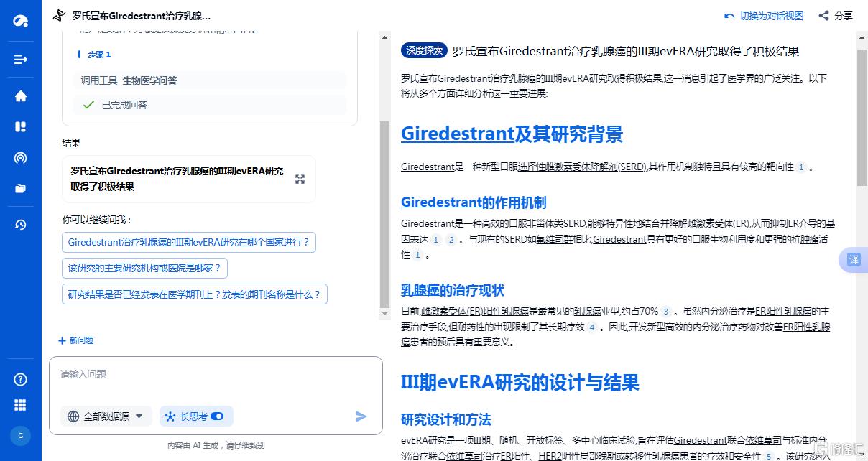Click 切换为对话视图 at the top

(x=772, y=16)
